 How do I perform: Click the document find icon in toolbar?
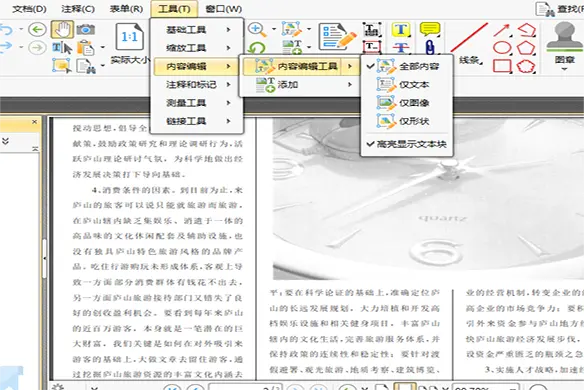pyautogui.click(x=86, y=66)
